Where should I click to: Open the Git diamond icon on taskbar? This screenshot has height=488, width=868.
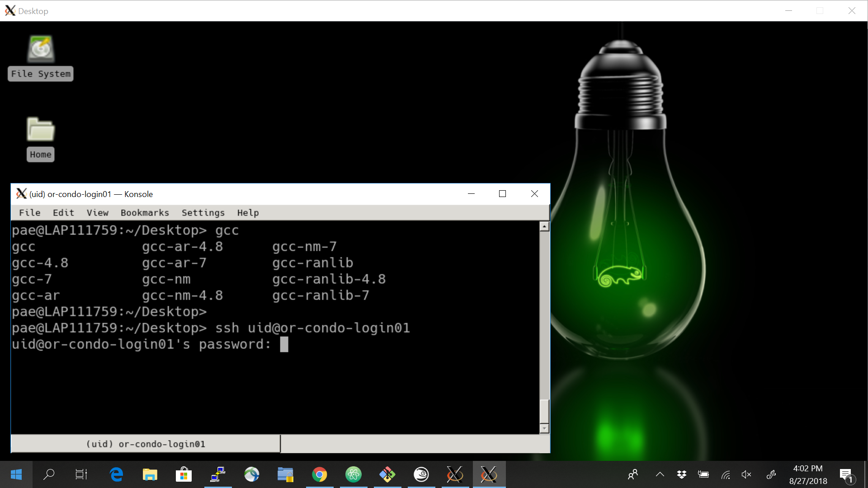pyautogui.click(x=387, y=474)
